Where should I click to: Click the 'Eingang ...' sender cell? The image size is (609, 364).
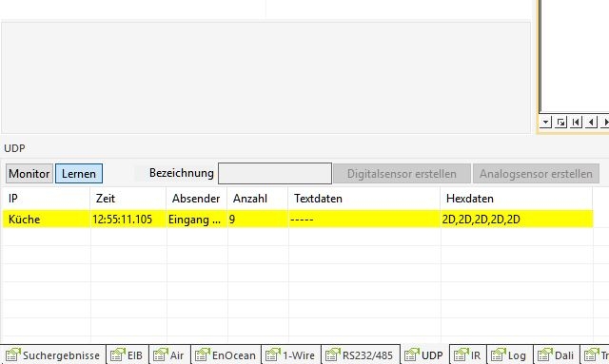194,220
